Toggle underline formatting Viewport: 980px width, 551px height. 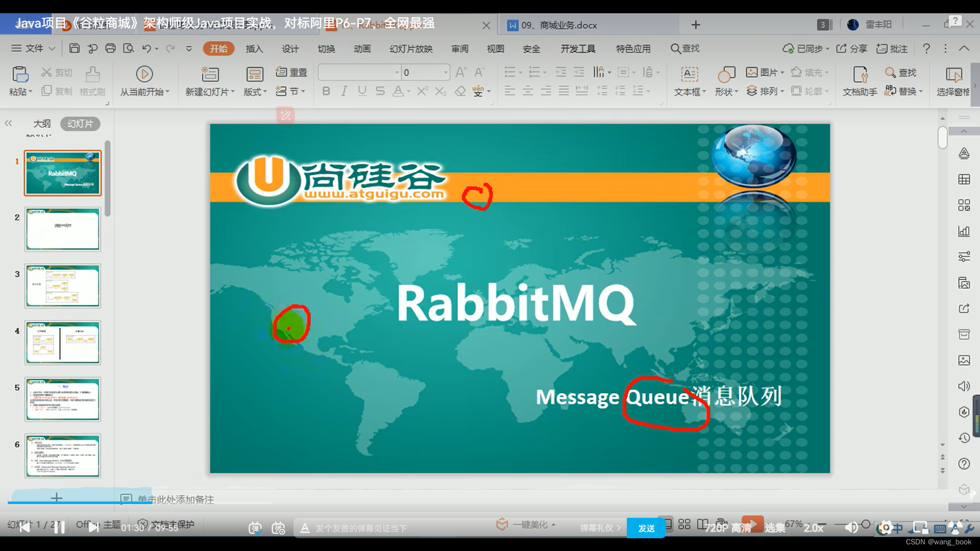[x=362, y=91]
